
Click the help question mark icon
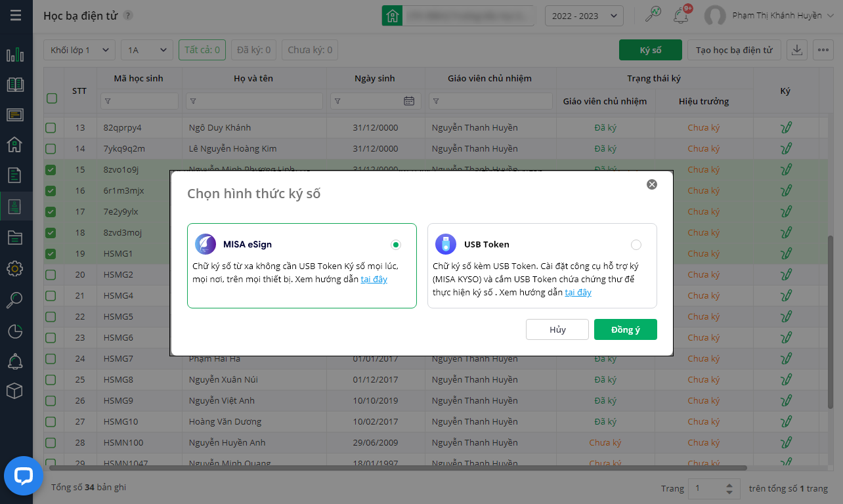(x=128, y=16)
